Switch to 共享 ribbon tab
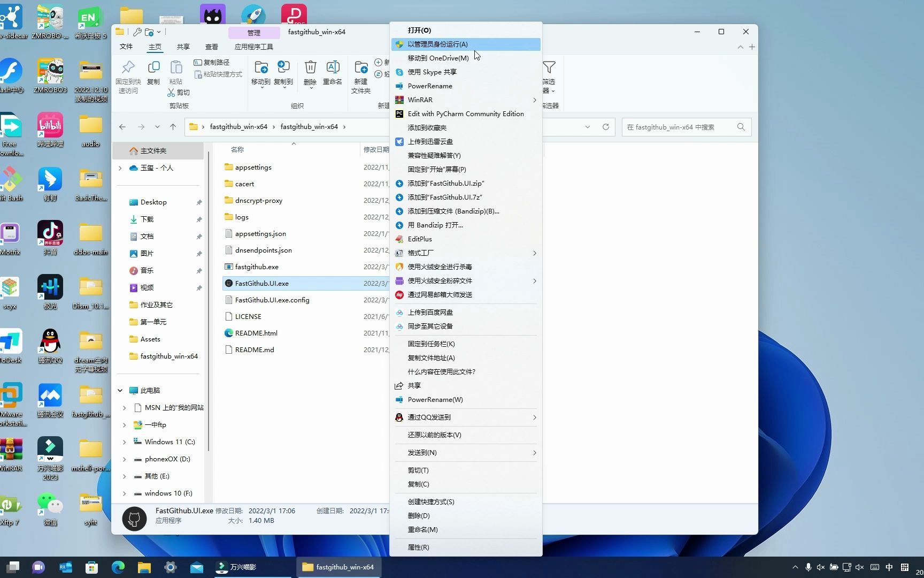Screen dimensions: 924x578 (x=183, y=47)
